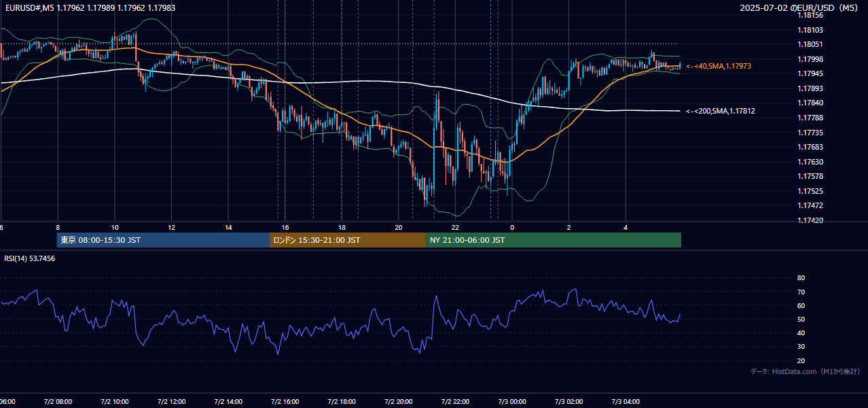868x408 pixels.
Task: Click hour label 22 under the price chart
Action: (x=456, y=228)
